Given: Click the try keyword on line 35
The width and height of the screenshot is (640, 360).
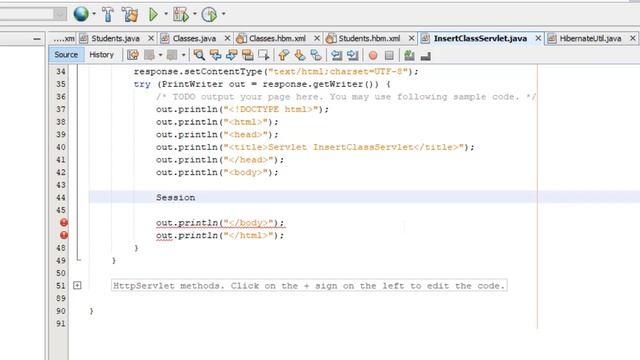Looking at the screenshot, I should point(142,84).
